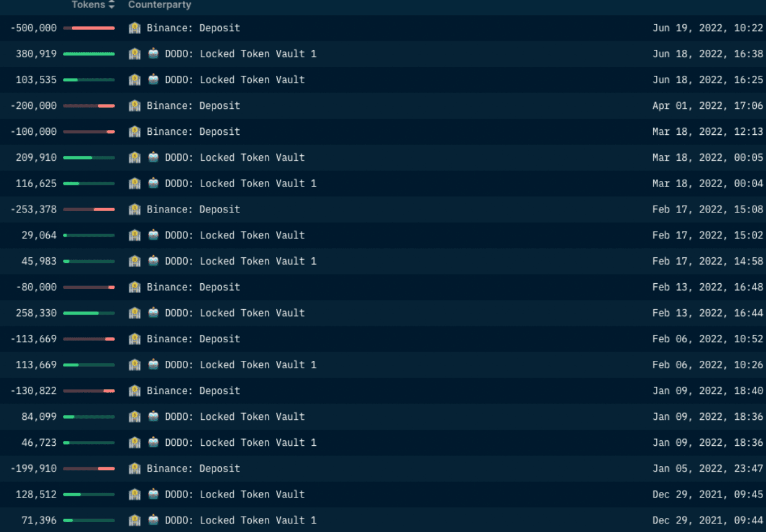Click the Counterparty column header
Screen dimensions: 766x532
click(x=159, y=5)
